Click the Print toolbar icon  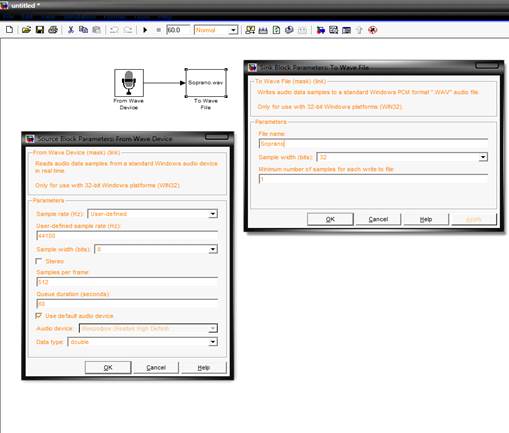pyautogui.click(x=53, y=30)
